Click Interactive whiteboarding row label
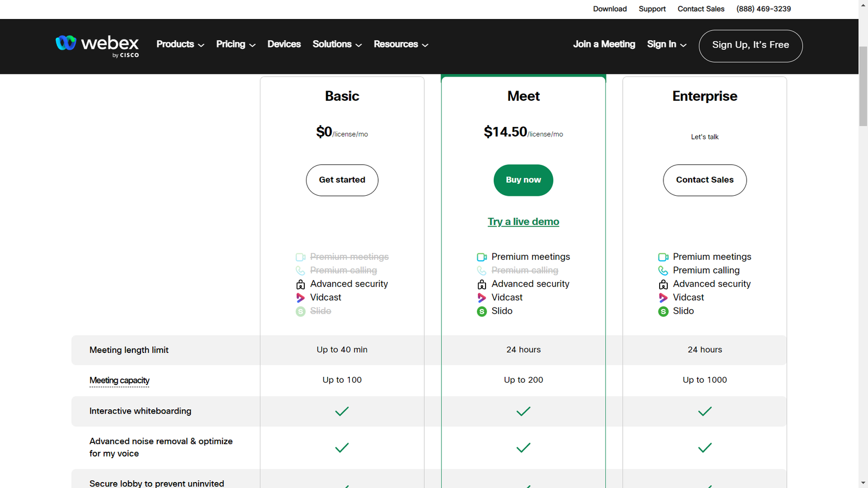Viewport: 868px width, 488px height. point(141,411)
